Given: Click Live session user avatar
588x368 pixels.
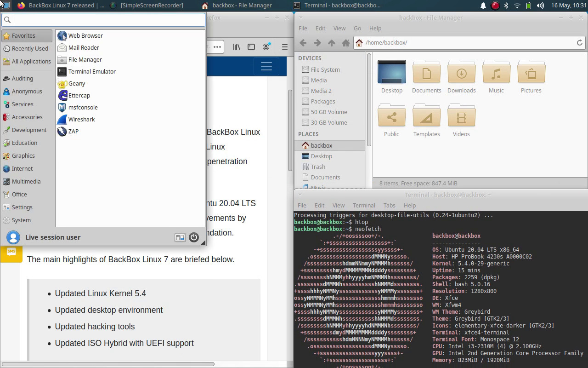Looking at the screenshot, I should [13, 237].
